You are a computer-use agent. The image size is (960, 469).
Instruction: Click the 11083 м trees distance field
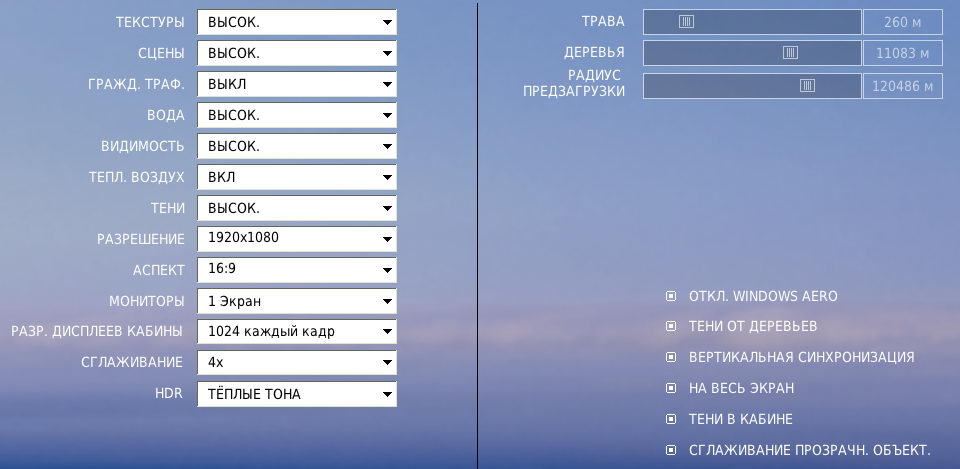coord(903,53)
